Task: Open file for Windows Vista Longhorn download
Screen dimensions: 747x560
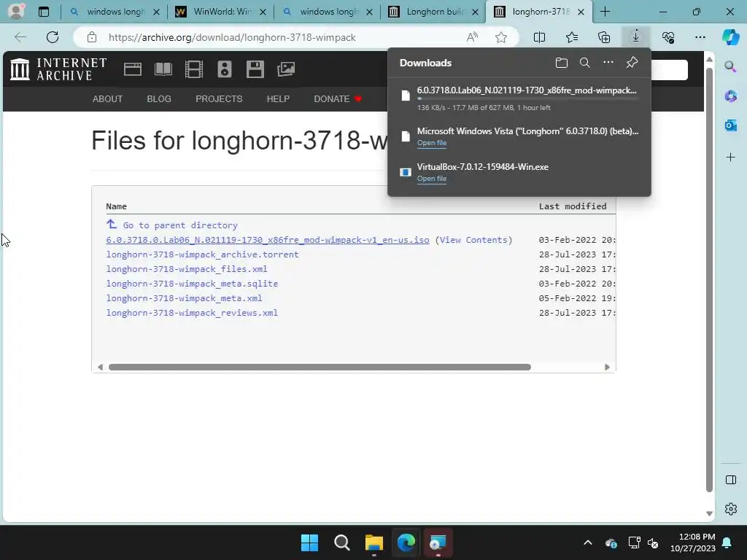Action: tap(432, 143)
